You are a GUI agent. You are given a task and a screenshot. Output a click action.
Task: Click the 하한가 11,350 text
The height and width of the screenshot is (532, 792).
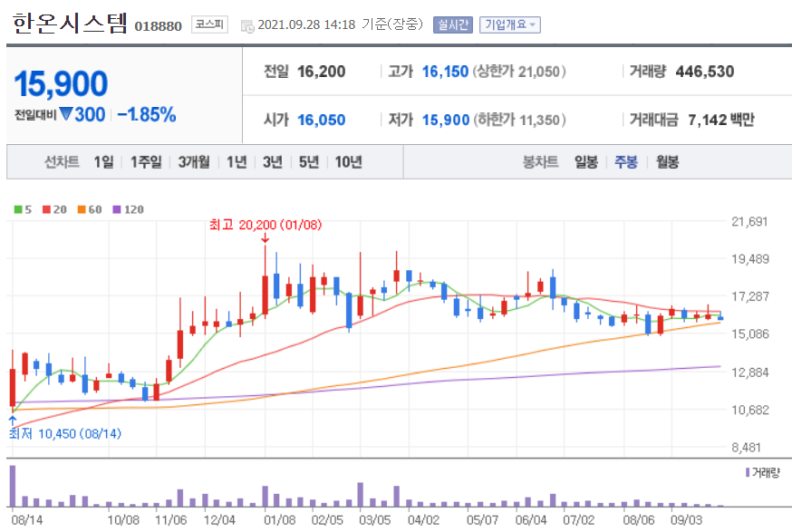pos(519,121)
